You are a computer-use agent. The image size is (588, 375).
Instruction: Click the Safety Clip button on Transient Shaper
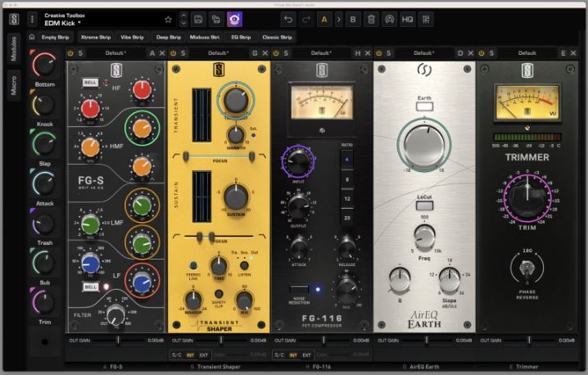pyautogui.click(x=219, y=294)
